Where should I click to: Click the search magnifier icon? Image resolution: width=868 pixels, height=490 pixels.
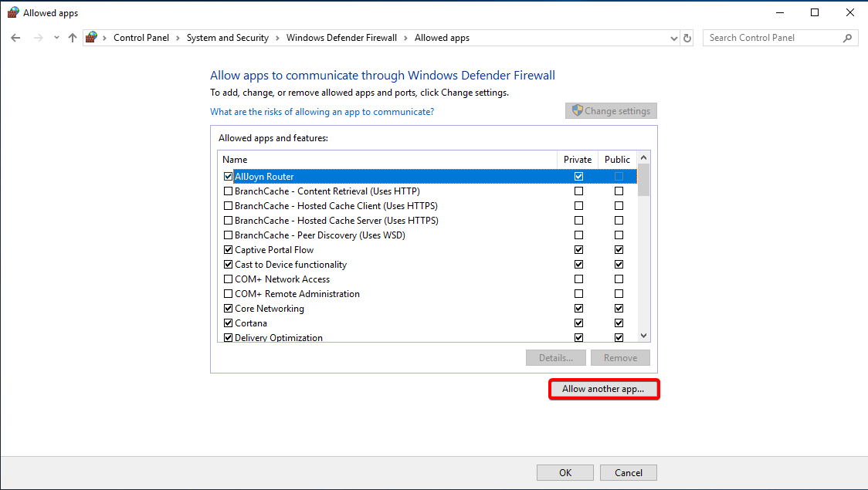pos(847,38)
